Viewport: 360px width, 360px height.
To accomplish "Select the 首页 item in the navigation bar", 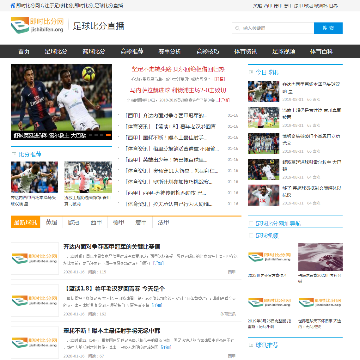I will click(x=24, y=51).
